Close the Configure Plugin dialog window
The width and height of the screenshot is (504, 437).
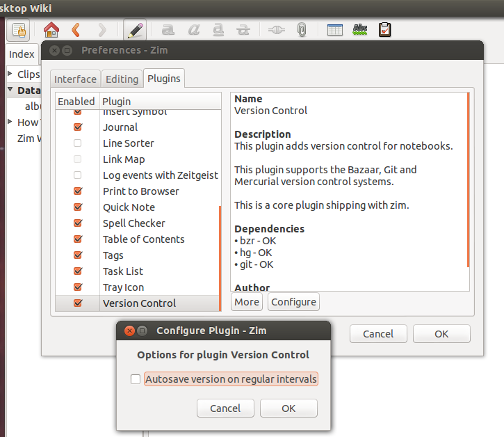129,331
